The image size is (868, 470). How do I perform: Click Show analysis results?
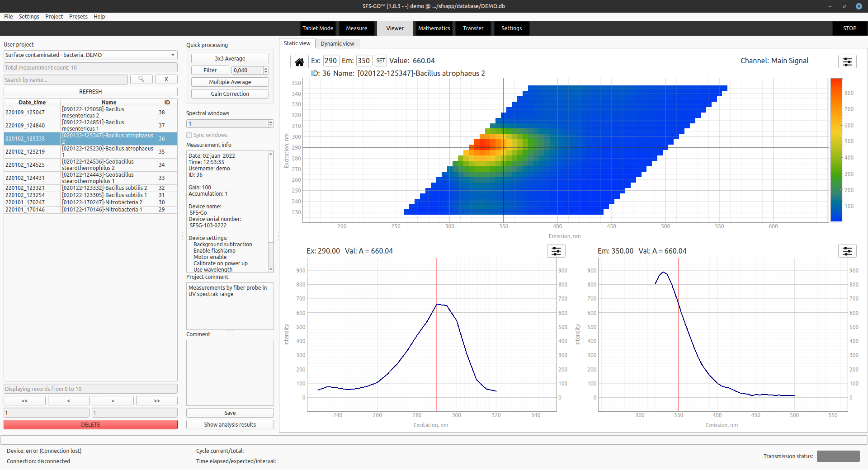pos(230,424)
